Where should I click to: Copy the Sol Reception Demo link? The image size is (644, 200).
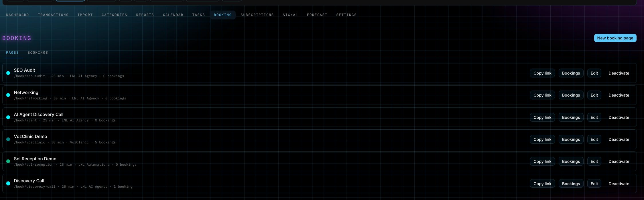click(542, 161)
